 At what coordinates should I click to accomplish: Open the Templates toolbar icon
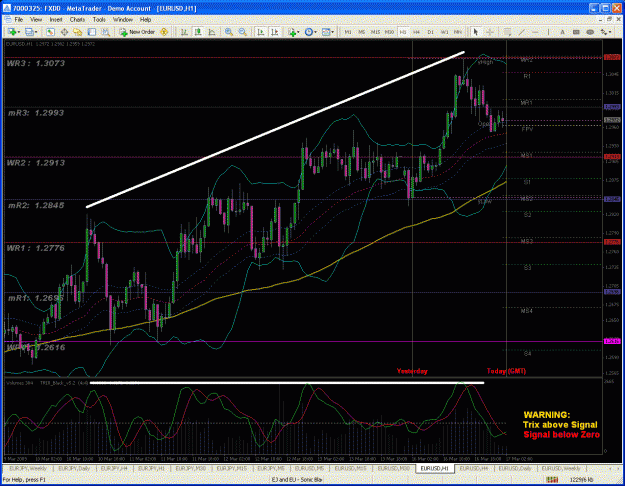(326, 32)
